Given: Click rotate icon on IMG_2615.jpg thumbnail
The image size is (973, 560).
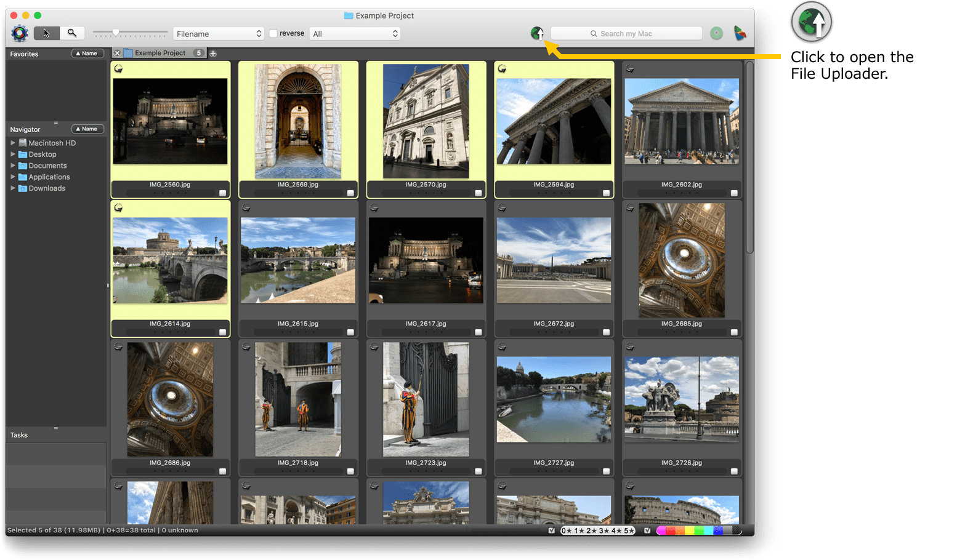Looking at the screenshot, I should [246, 208].
